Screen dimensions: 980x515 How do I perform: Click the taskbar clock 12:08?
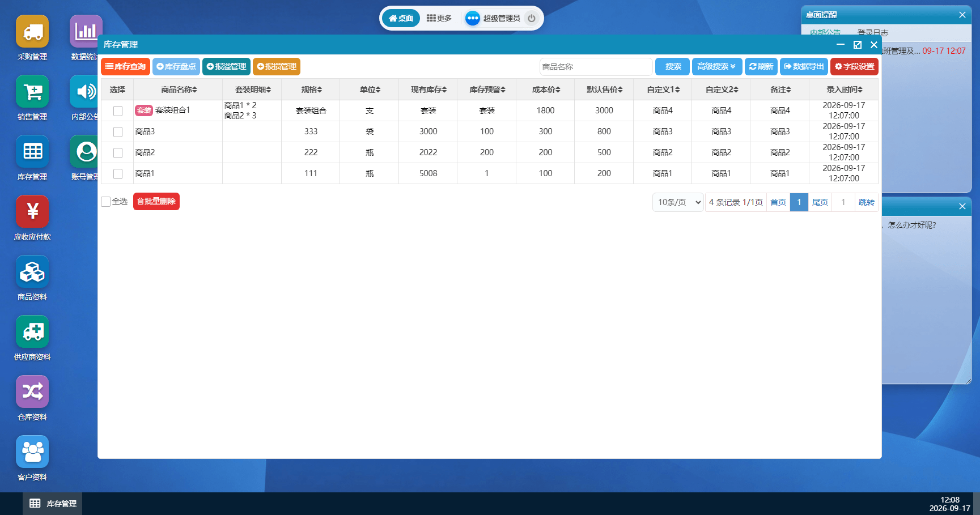tap(950, 500)
